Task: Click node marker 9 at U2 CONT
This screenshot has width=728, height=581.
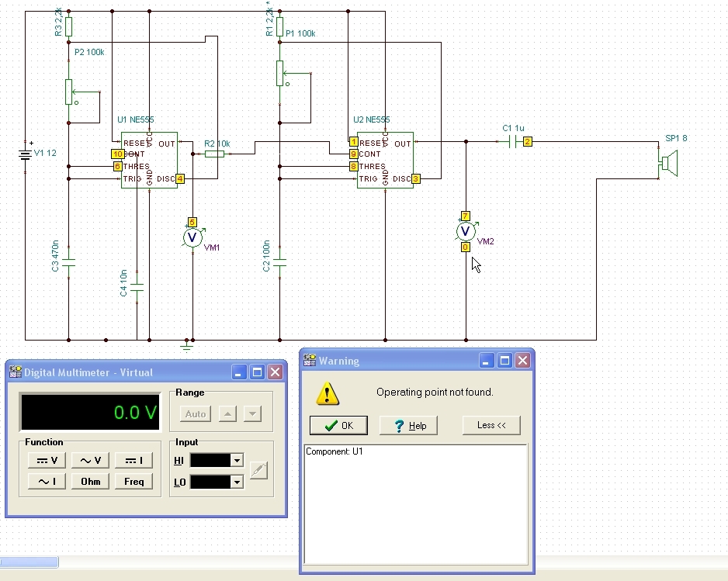Action: tap(354, 154)
